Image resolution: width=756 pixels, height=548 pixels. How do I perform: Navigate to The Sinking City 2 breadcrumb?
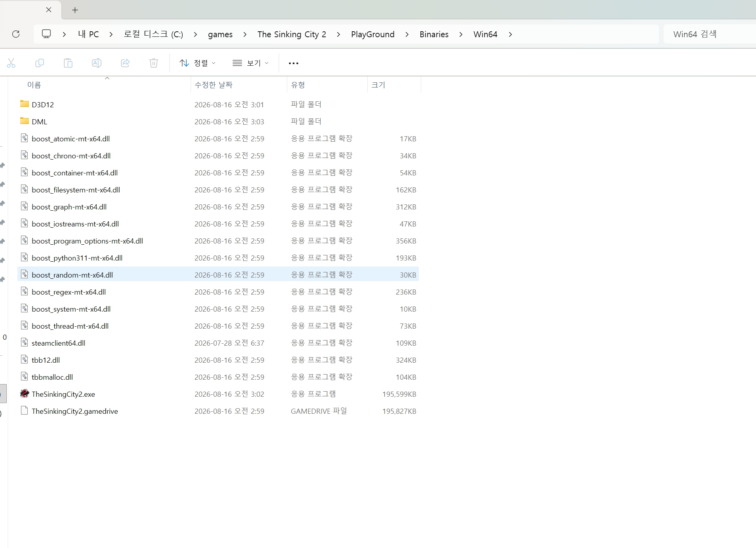292,34
